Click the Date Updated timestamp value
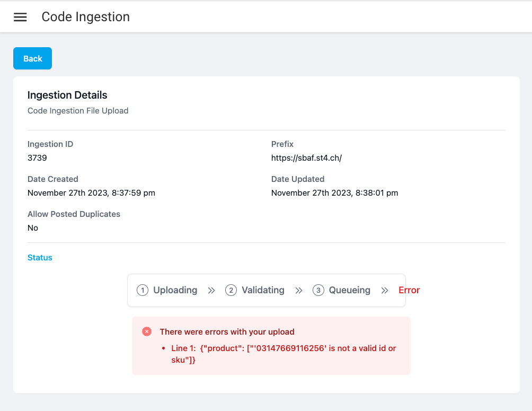Viewport: 532px width, 411px height. tap(334, 193)
